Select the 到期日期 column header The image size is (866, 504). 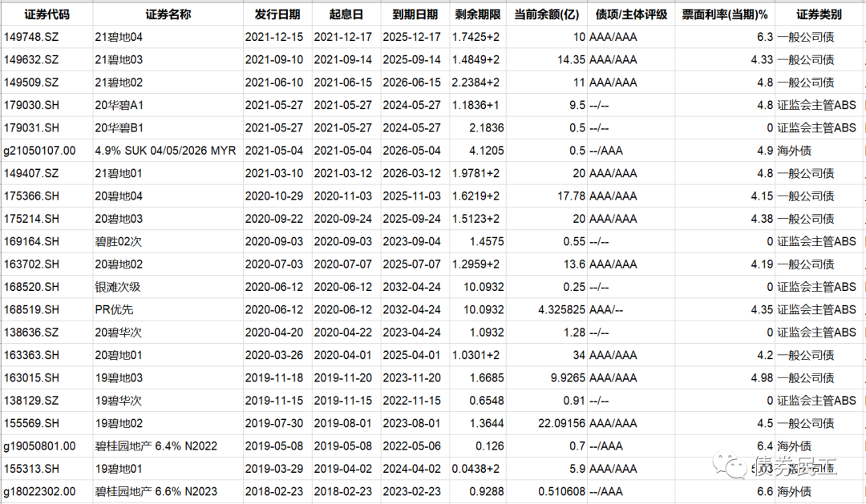[415, 14]
